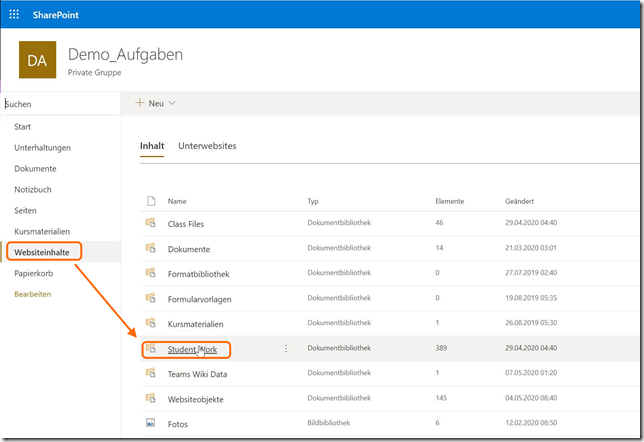Open the three-dot menu for Student Work
Viewport: 644px width, 442px height.
click(x=286, y=349)
